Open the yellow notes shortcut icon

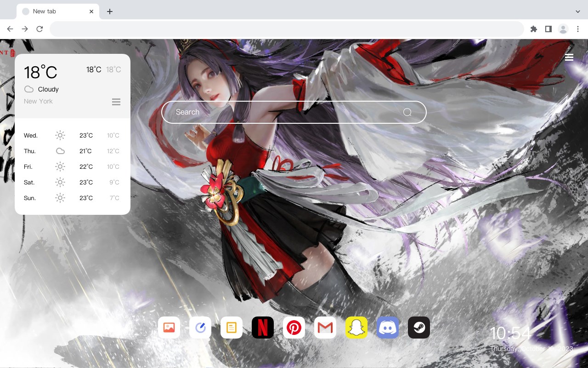(x=232, y=328)
